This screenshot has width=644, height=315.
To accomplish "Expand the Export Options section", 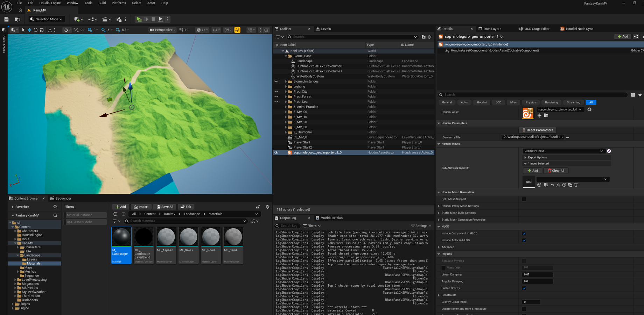I will (x=525, y=158).
